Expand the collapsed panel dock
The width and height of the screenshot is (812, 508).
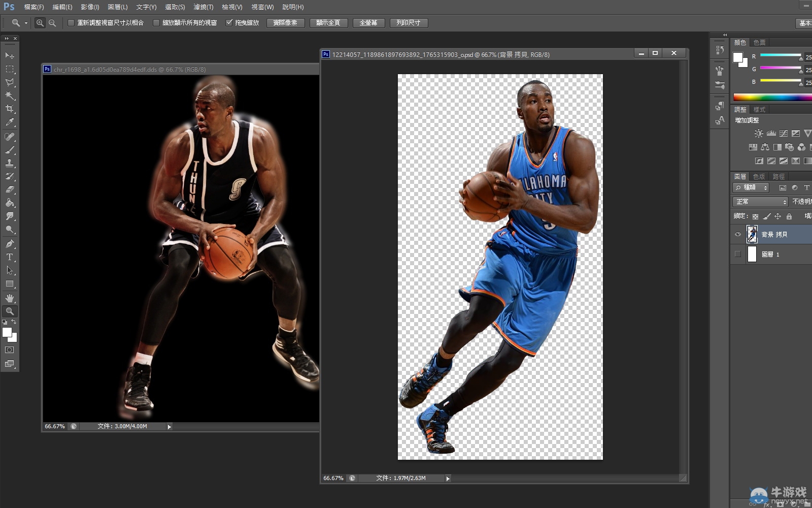click(x=725, y=35)
